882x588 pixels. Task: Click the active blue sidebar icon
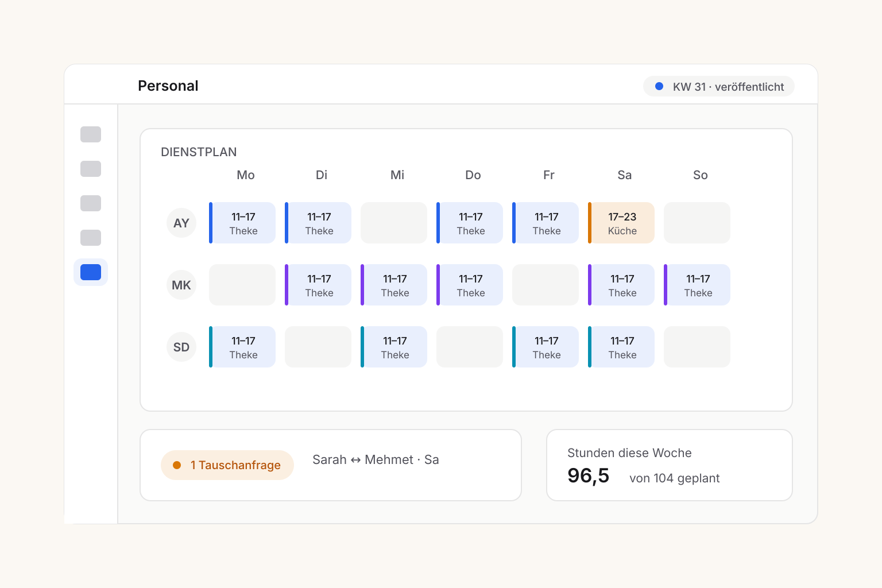click(x=91, y=272)
